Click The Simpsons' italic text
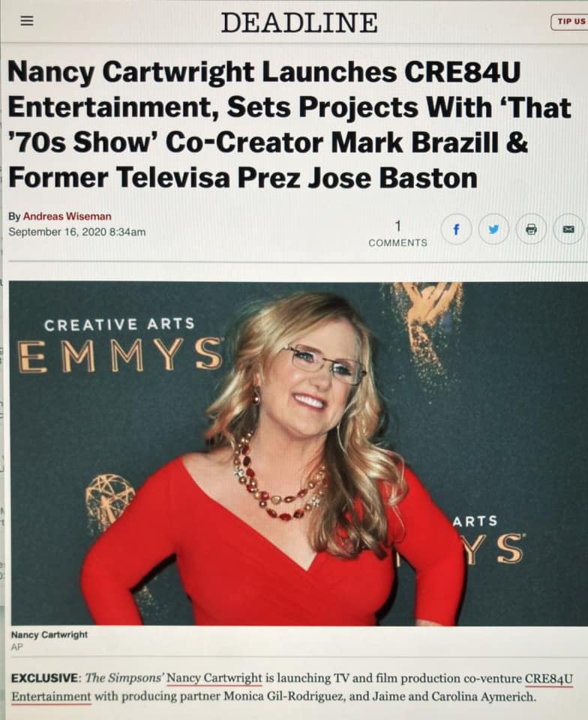Viewport: 588px width, 720px height. coord(124,678)
